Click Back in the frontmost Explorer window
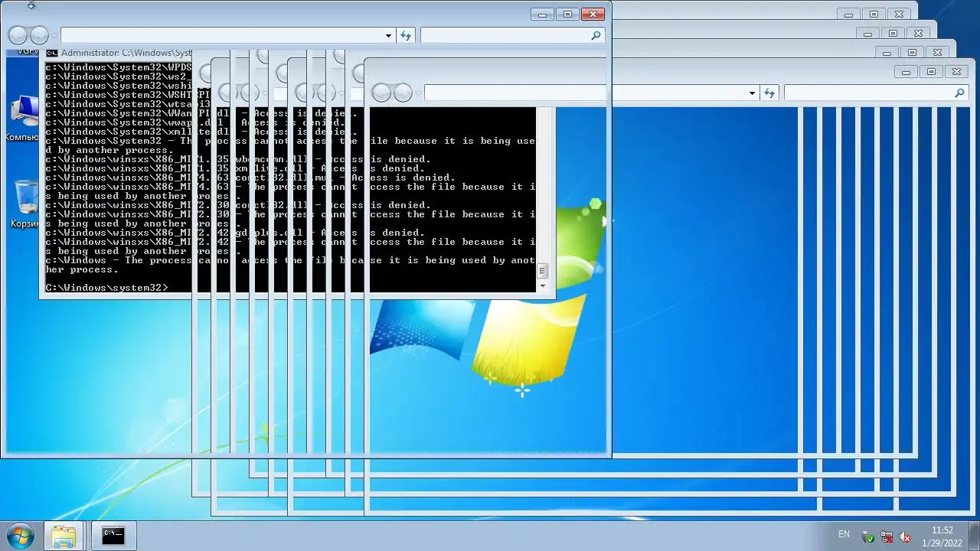 pyautogui.click(x=18, y=35)
